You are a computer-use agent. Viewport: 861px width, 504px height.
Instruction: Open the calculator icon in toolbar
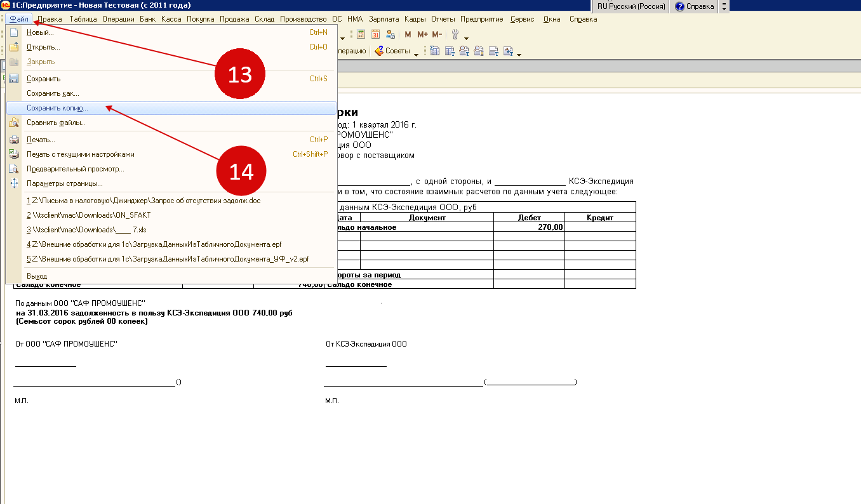361,34
